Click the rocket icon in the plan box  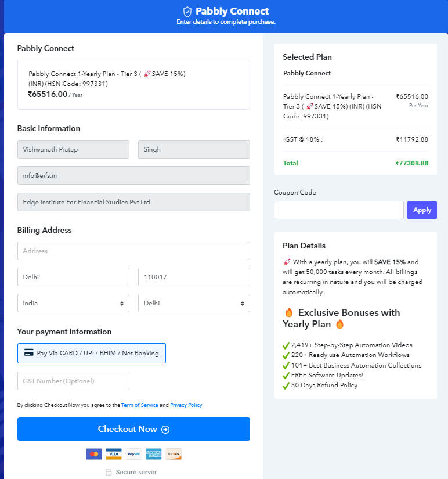pyautogui.click(x=147, y=74)
